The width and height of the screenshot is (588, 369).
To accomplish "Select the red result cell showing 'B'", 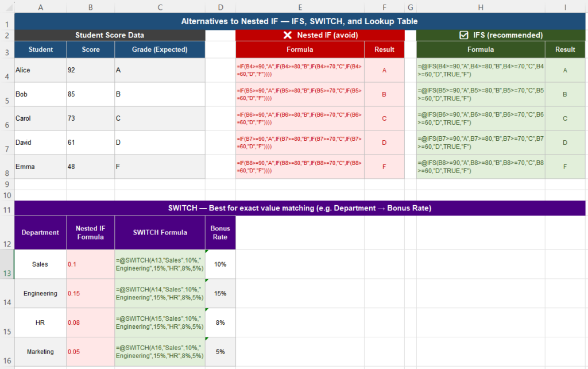I will (x=384, y=94).
